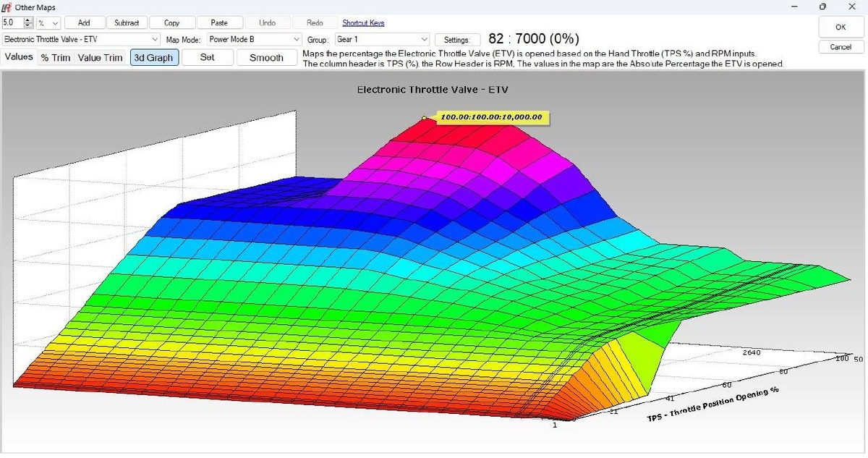Click the Smooth button
The image size is (868, 458).
[x=267, y=57]
